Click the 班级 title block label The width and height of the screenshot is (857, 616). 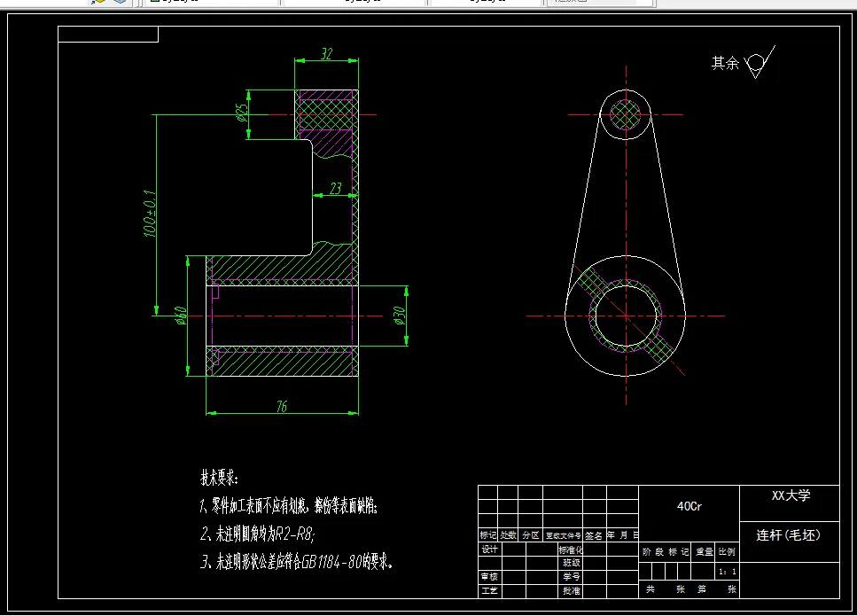pos(571,563)
